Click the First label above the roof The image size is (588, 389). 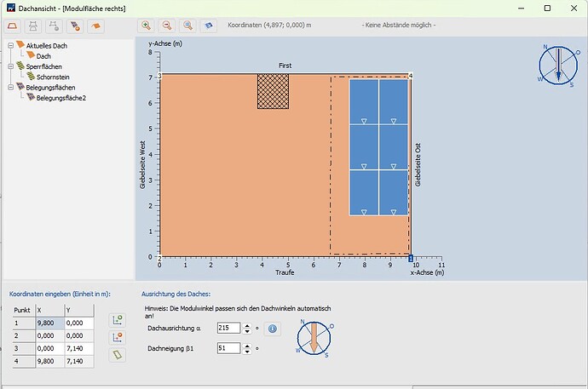coord(285,66)
